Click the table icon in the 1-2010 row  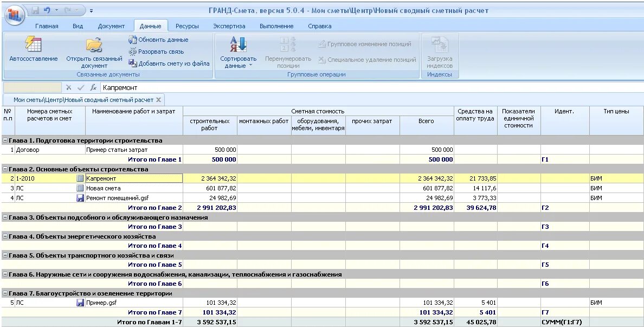click(80, 179)
